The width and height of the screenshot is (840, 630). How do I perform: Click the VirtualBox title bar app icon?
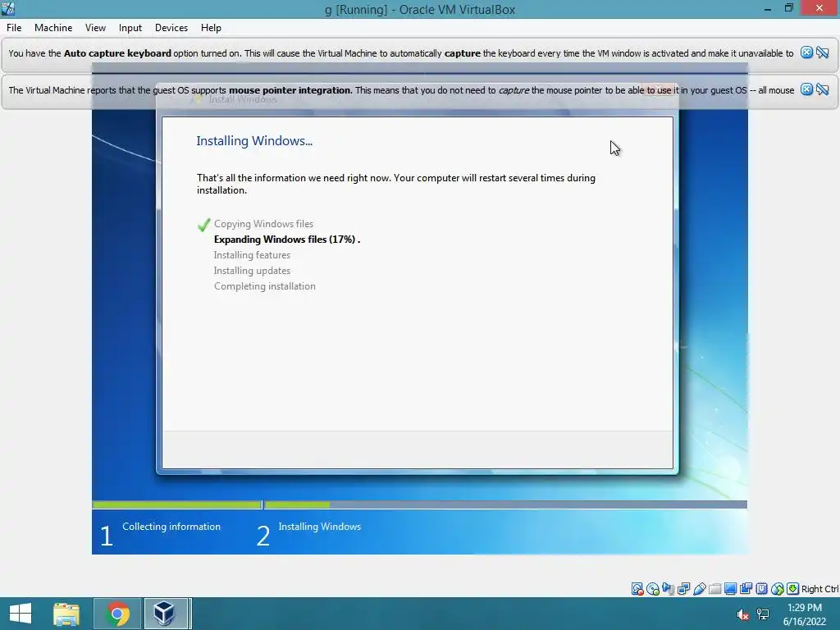[x=7, y=8]
